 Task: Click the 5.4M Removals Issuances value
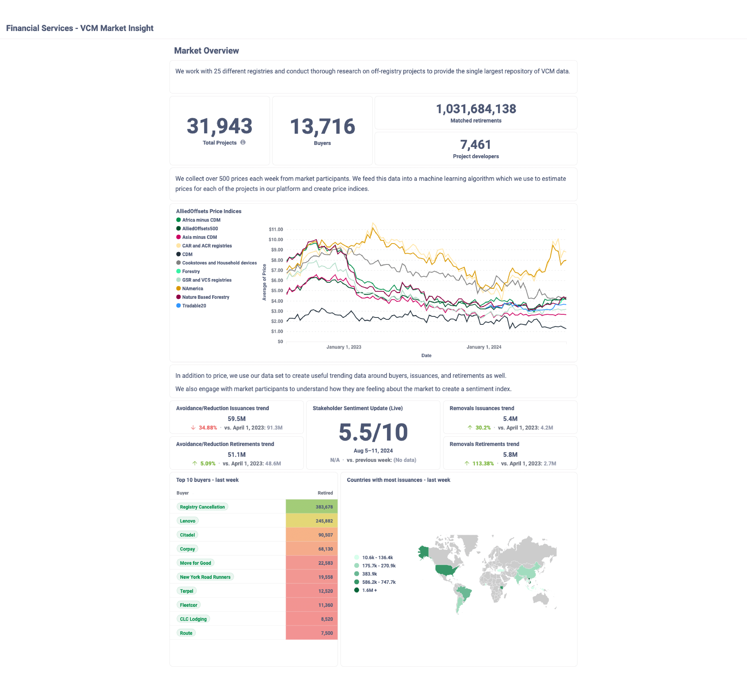click(510, 419)
